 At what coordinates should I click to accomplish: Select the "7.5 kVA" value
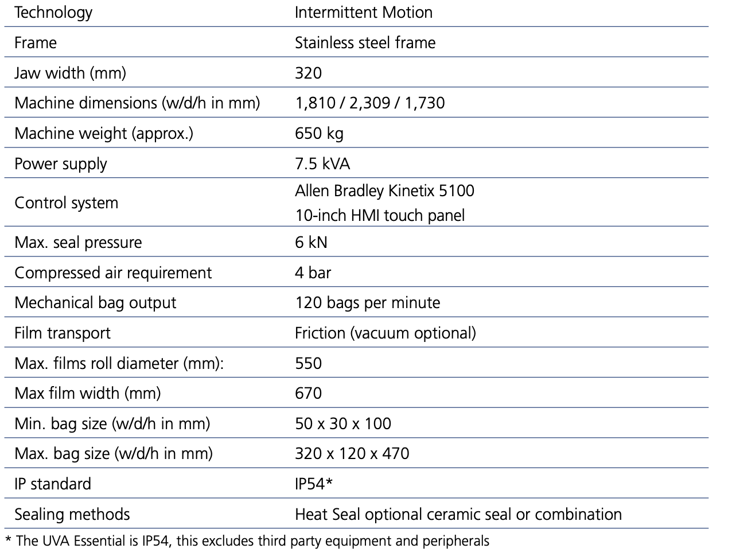point(322,164)
